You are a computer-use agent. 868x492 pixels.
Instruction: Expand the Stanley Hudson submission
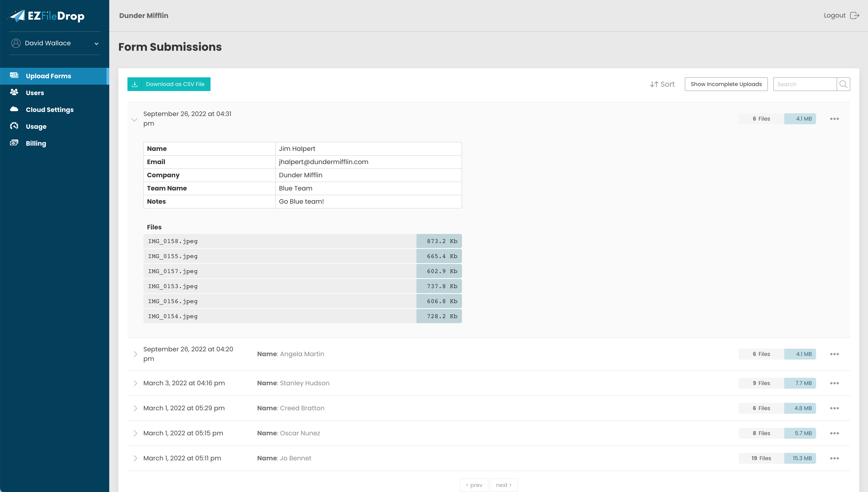[x=135, y=383]
